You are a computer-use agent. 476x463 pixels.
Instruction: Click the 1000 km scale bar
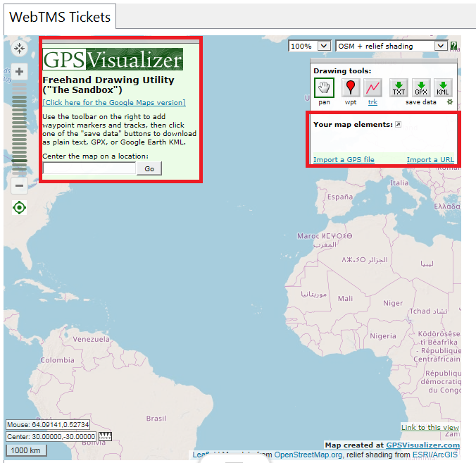pyautogui.click(x=26, y=450)
